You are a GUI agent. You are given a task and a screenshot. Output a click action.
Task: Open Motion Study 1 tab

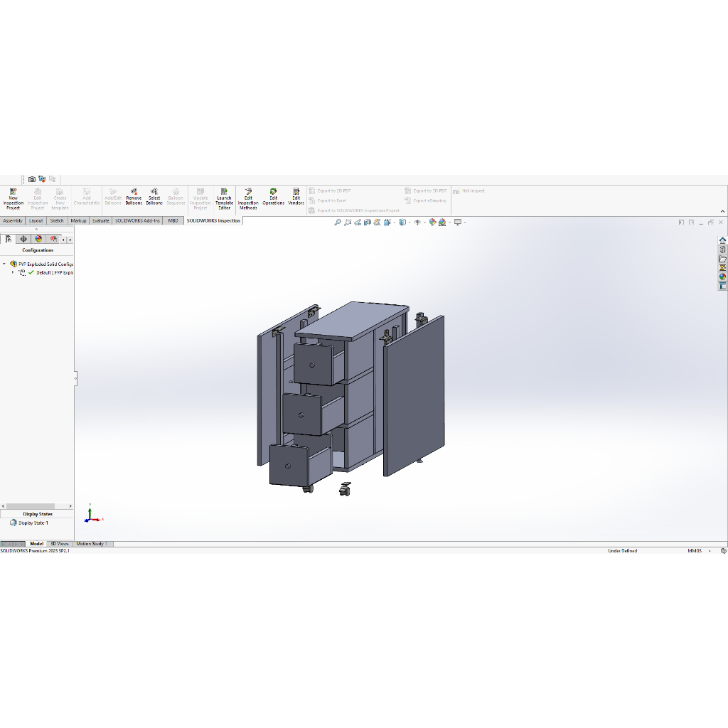click(x=92, y=544)
